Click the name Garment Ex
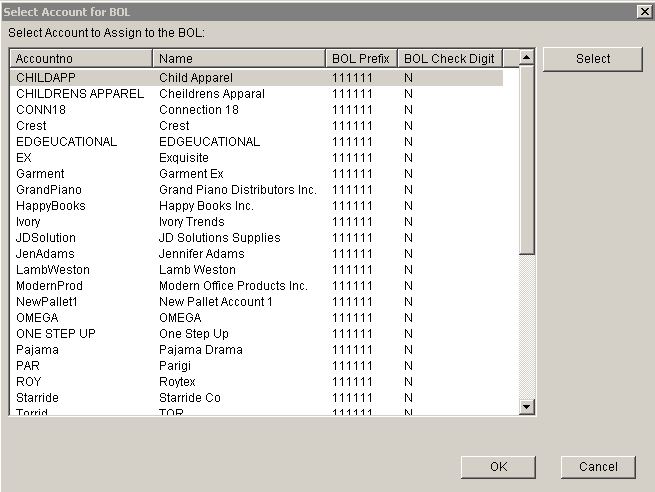 [x=191, y=174]
